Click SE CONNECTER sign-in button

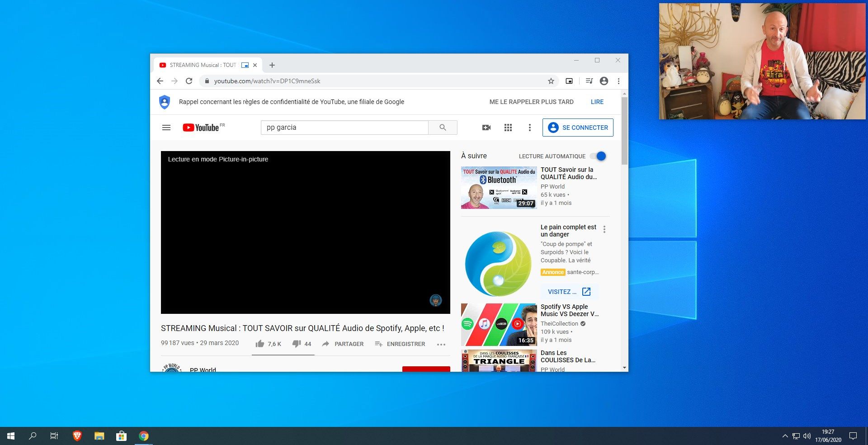click(x=578, y=128)
